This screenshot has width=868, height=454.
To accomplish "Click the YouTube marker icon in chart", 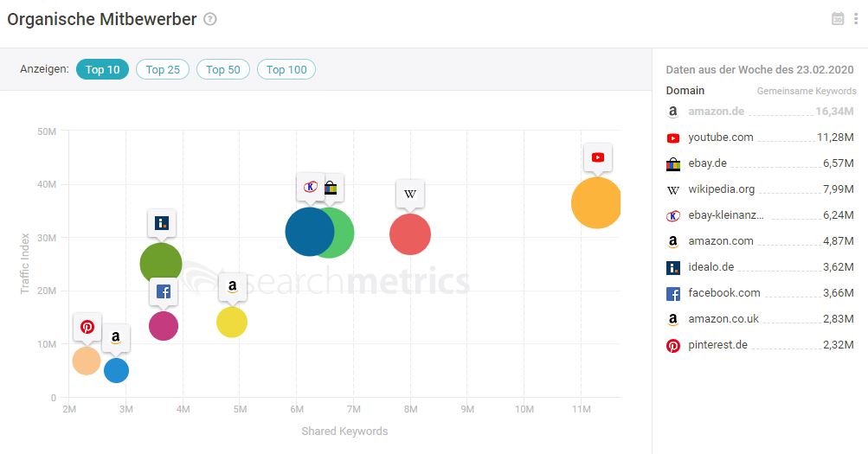I will [x=598, y=157].
